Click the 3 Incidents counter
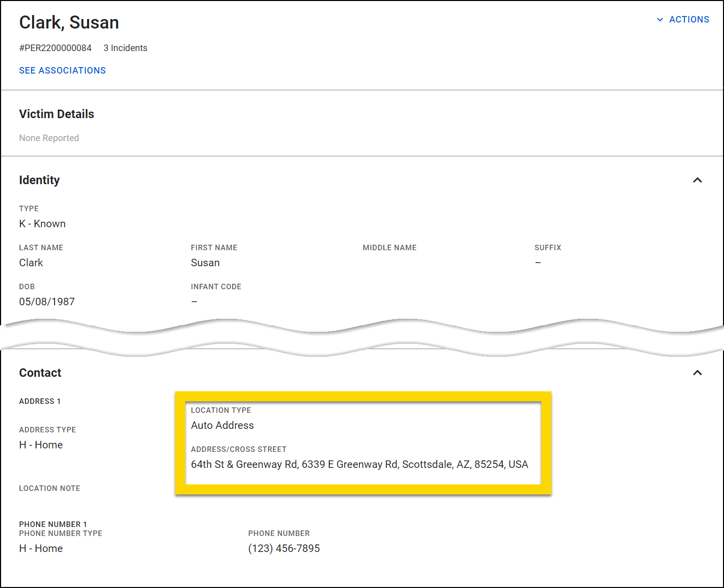 click(x=125, y=48)
